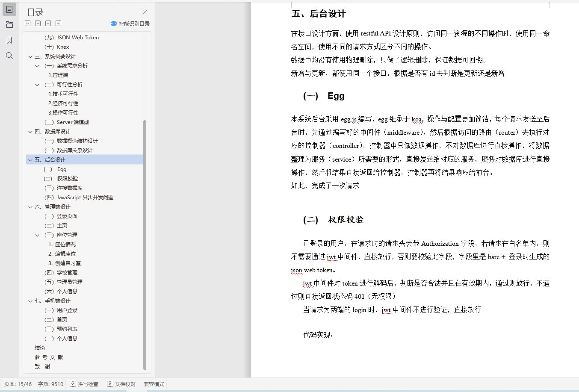
Task: Jump to 2. 编辑座位 heading
Action: click(x=62, y=254)
